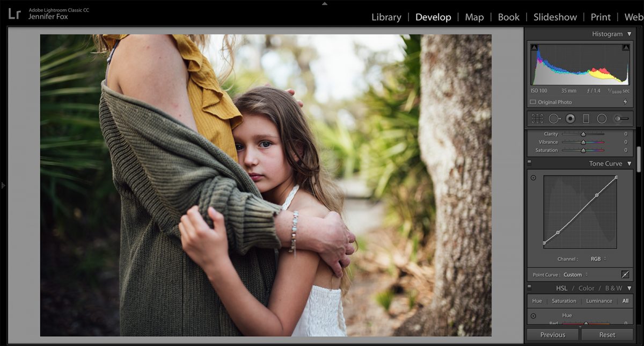
Task: Toggle the Tone Curve panel switch
Action: click(x=530, y=163)
